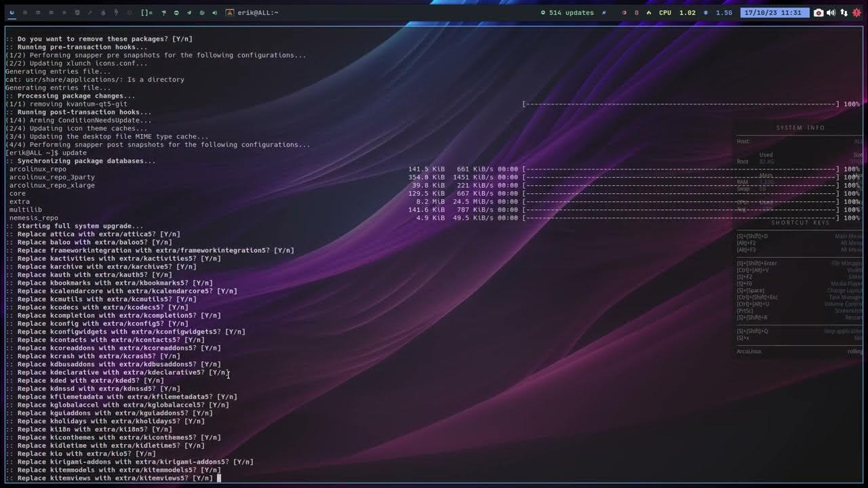This screenshot has height=488, width=868.
Task: Click the terminal cursor after kitemviews5 prompt
Action: tap(218, 478)
